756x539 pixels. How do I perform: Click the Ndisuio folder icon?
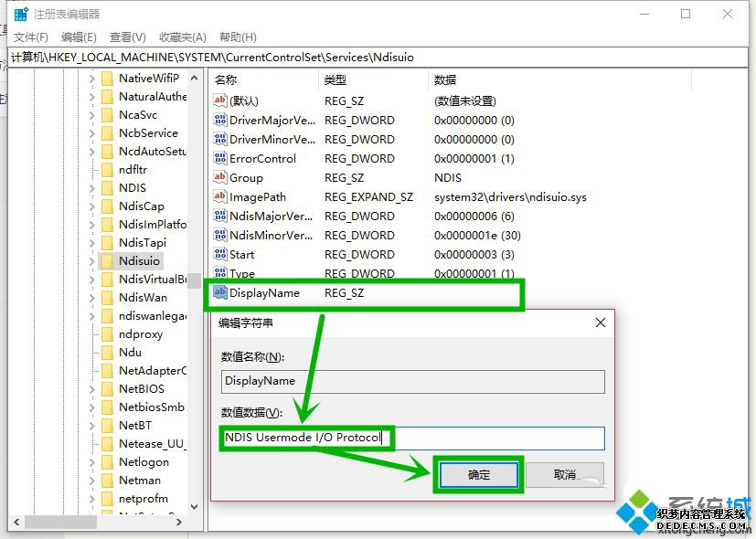108,261
